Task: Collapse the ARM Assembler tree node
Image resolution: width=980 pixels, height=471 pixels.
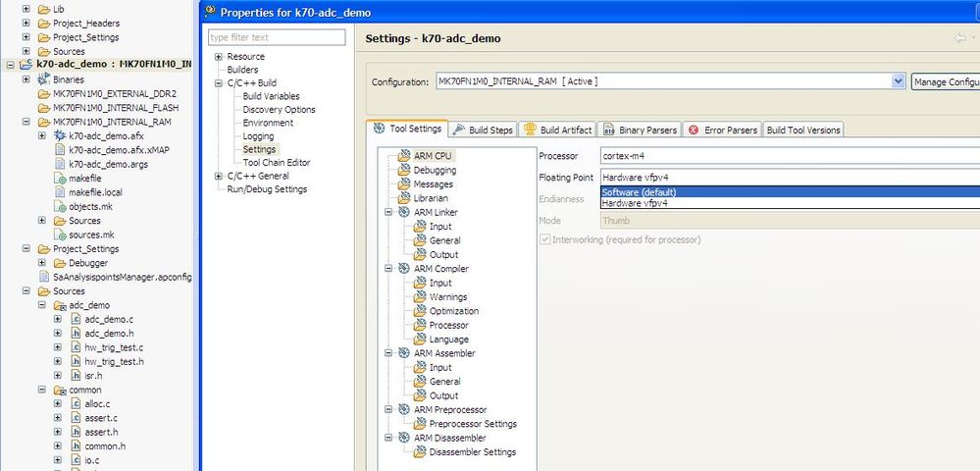Action: click(388, 353)
